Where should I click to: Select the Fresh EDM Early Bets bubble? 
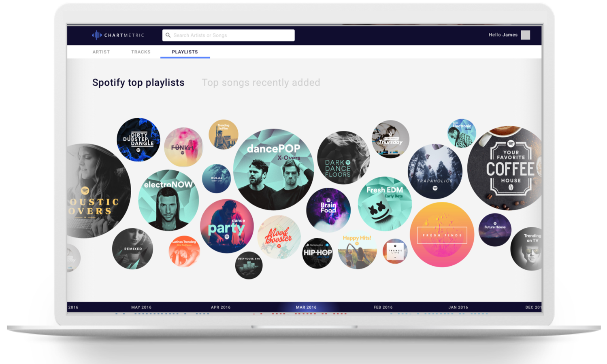pos(385,204)
